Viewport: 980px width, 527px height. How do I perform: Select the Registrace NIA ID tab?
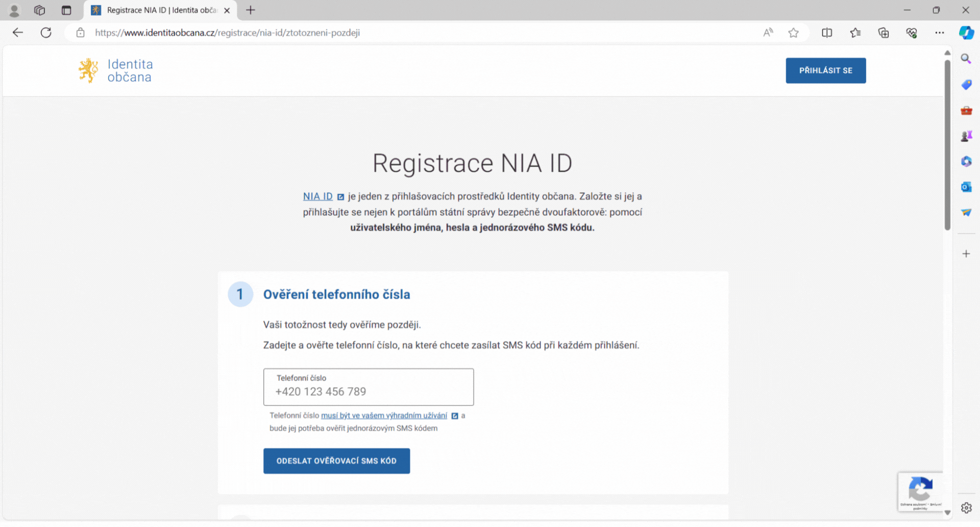161,10
